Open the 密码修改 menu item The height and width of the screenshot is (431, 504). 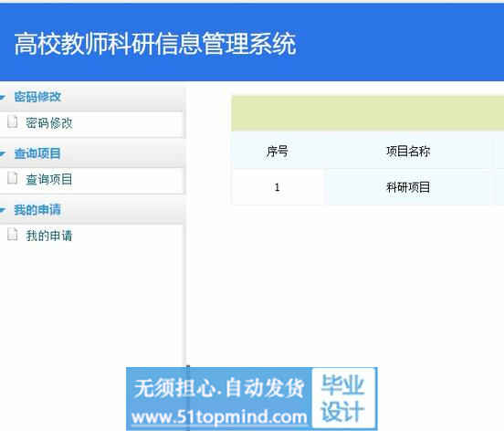pos(49,123)
